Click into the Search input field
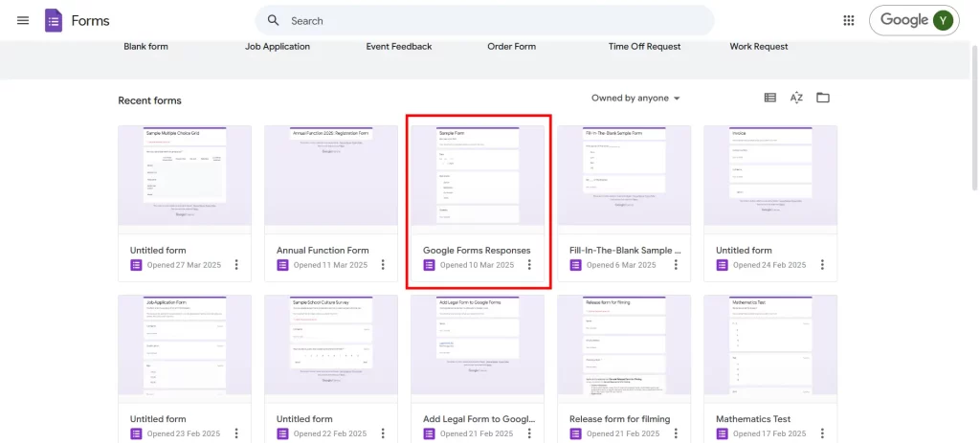The width and height of the screenshot is (980, 443). [x=484, y=21]
